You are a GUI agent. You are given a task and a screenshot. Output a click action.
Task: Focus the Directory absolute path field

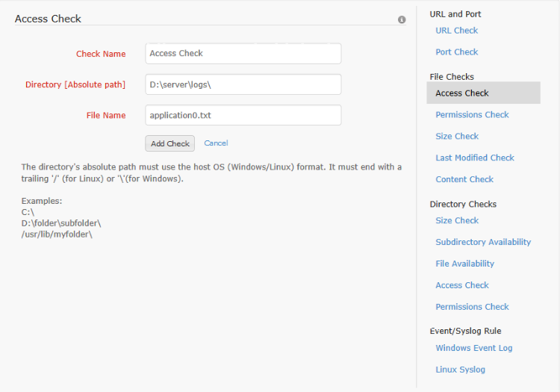coord(243,84)
